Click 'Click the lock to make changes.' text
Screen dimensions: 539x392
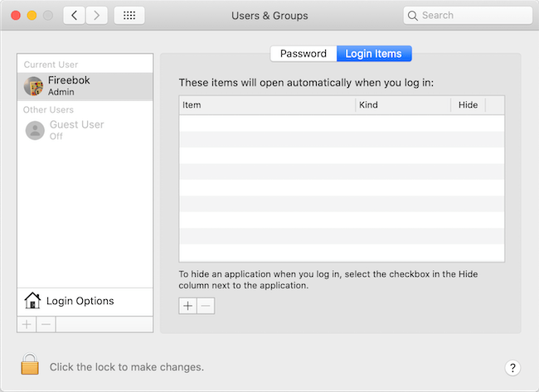(127, 367)
